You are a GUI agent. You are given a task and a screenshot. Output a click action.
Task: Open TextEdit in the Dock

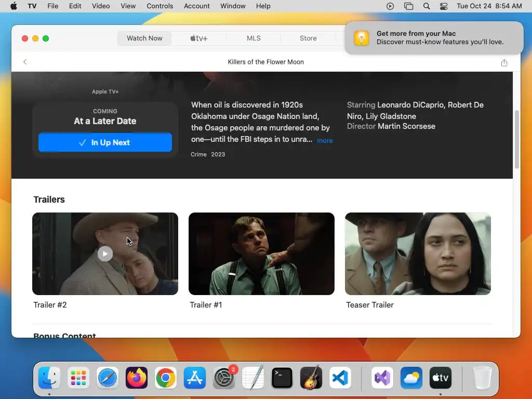(x=253, y=378)
